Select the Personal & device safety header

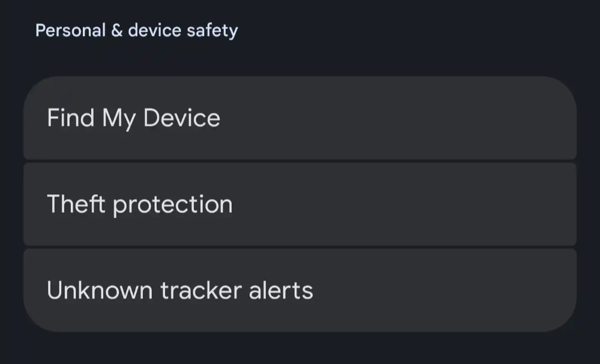(136, 31)
